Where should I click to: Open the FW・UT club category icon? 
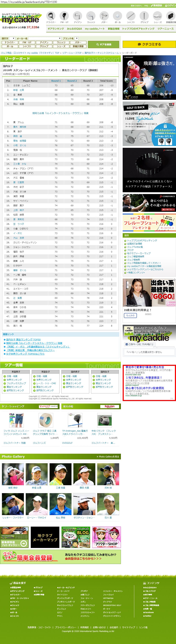coord(64,17)
